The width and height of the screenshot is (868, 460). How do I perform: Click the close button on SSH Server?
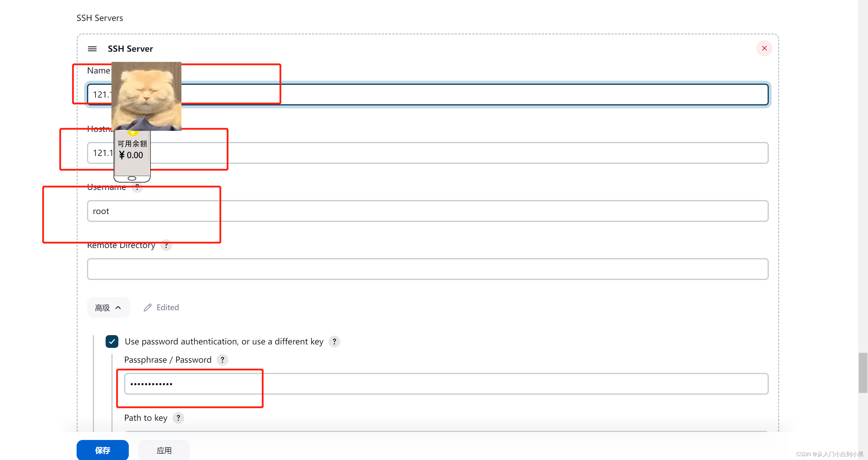[764, 48]
